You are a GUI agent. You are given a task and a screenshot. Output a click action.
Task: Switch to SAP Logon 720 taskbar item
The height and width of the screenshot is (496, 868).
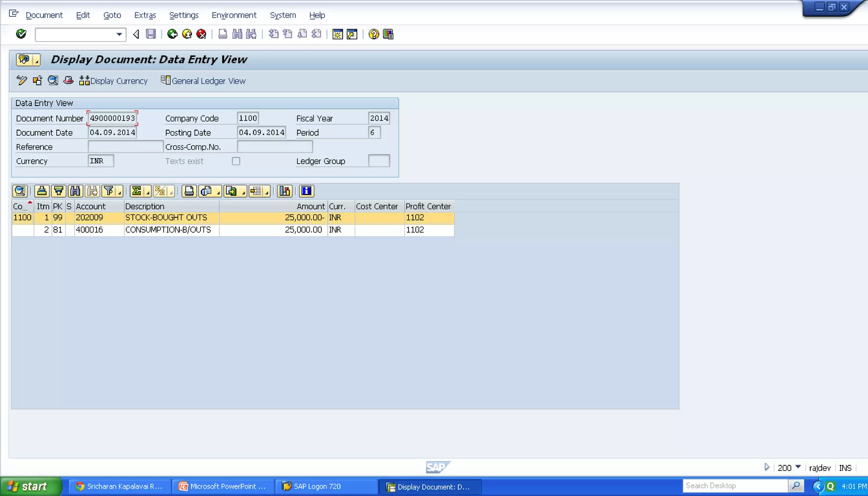(317, 486)
